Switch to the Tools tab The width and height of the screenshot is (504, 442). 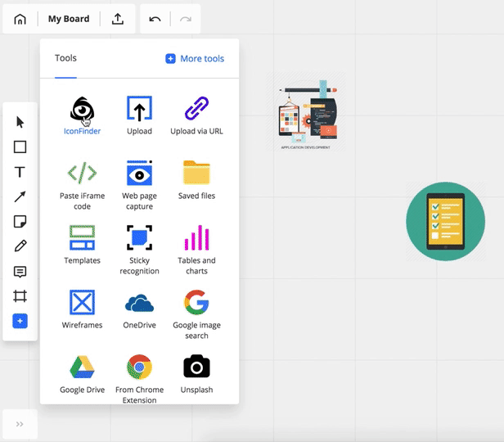coord(65,59)
